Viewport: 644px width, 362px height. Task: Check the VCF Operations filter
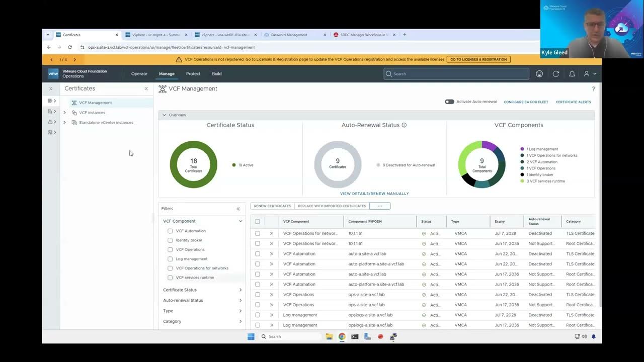click(170, 249)
